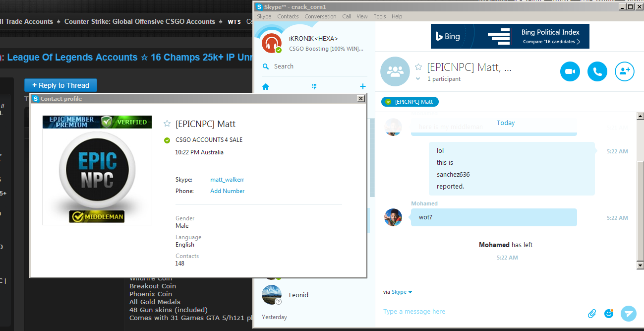Click the 'Yesterday' heading in contacts list
The width and height of the screenshot is (644, 331).
(274, 317)
